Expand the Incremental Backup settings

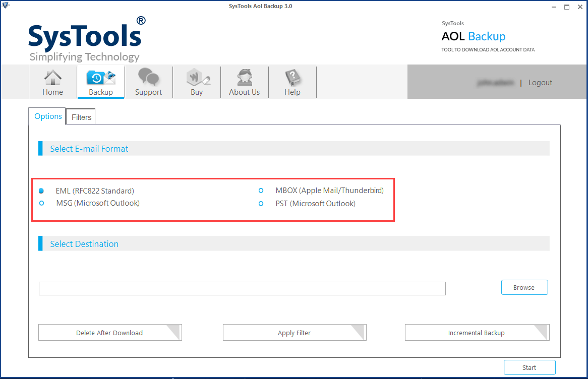(477, 333)
